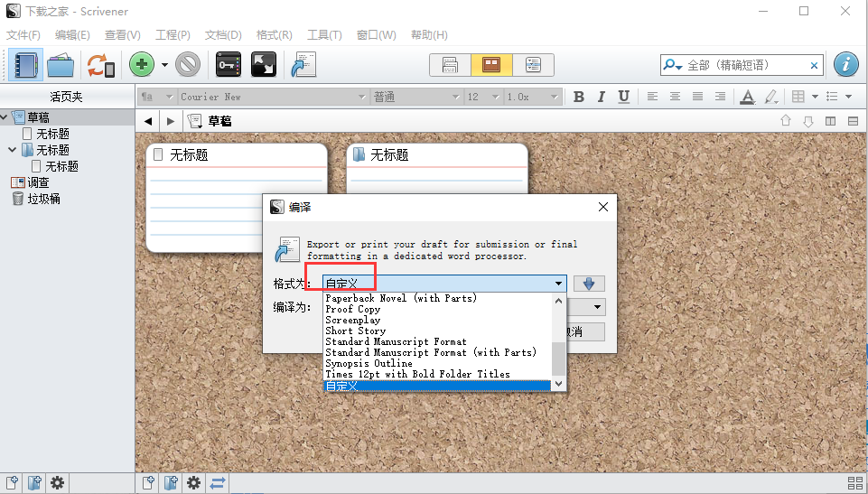Open the font style 普通 dropdown
868x494 pixels.
click(415, 97)
